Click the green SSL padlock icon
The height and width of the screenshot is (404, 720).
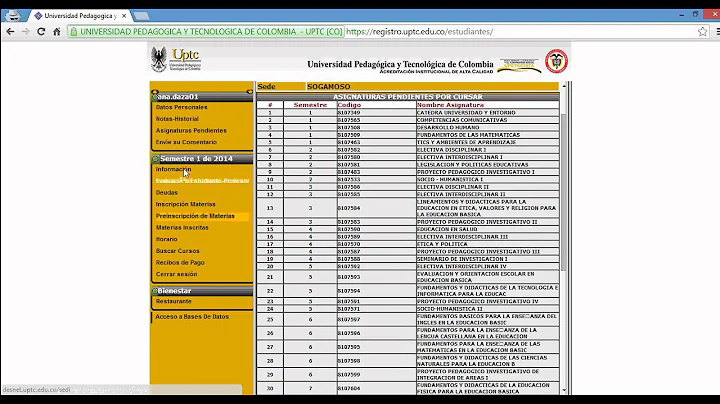tap(74, 32)
